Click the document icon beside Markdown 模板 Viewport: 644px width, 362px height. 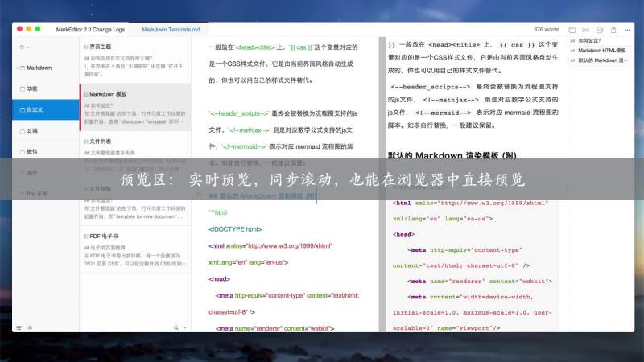point(86,94)
